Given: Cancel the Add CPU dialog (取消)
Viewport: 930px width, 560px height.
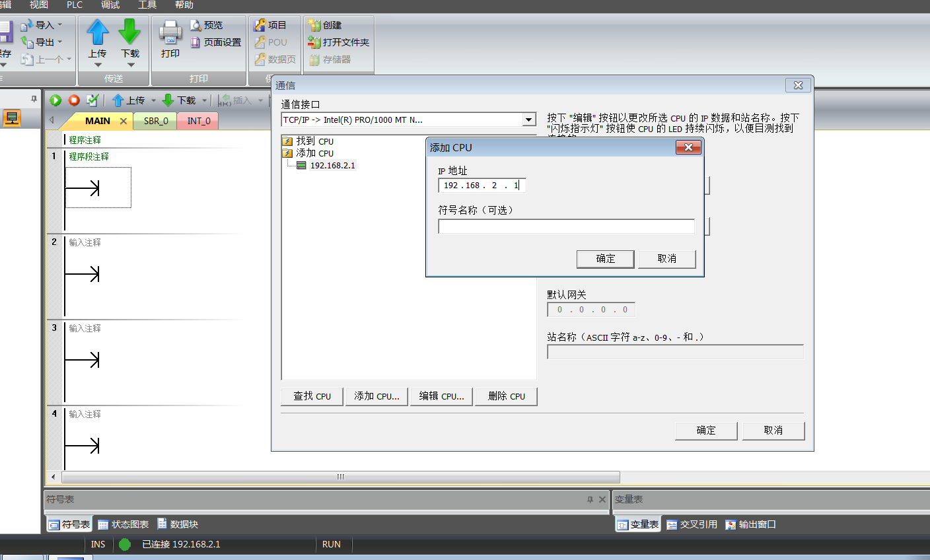Looking at the screenshot, I should (667, 259).
